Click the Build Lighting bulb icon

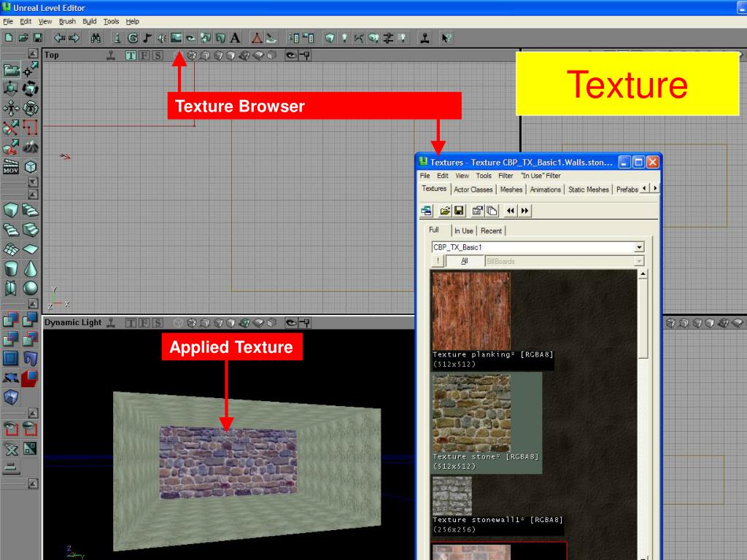coord(344,38)
